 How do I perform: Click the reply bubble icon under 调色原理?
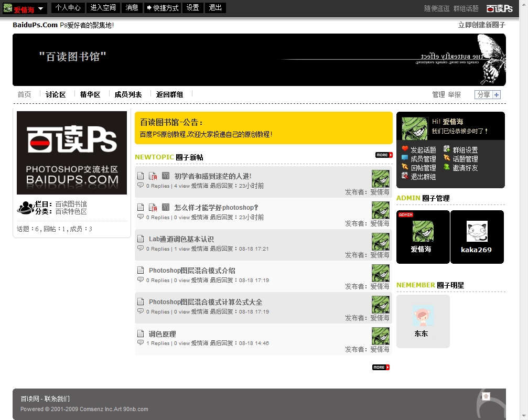point(141,342)
